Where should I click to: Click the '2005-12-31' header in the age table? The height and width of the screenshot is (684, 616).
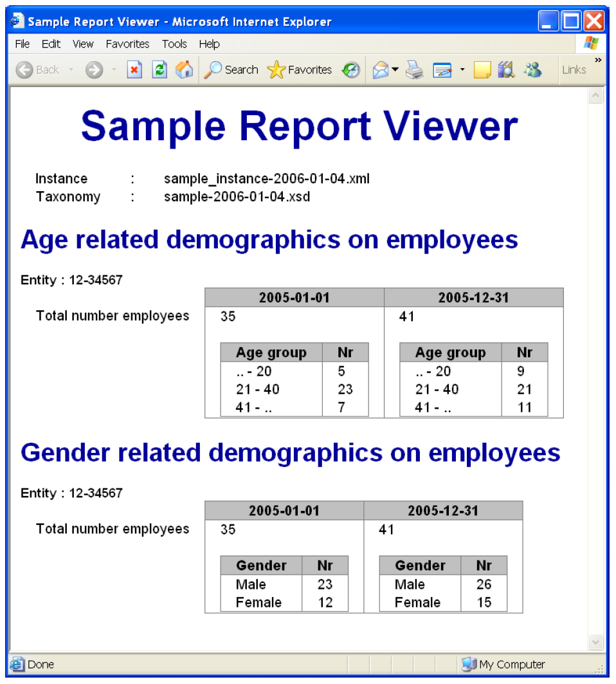(x=473, y=297)
